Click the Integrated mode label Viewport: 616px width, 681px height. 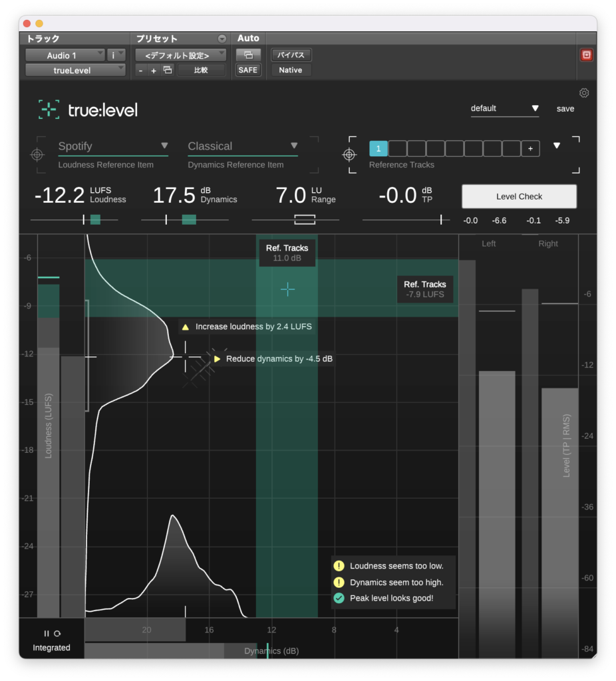pyautogui.click(x=51, y=648)
